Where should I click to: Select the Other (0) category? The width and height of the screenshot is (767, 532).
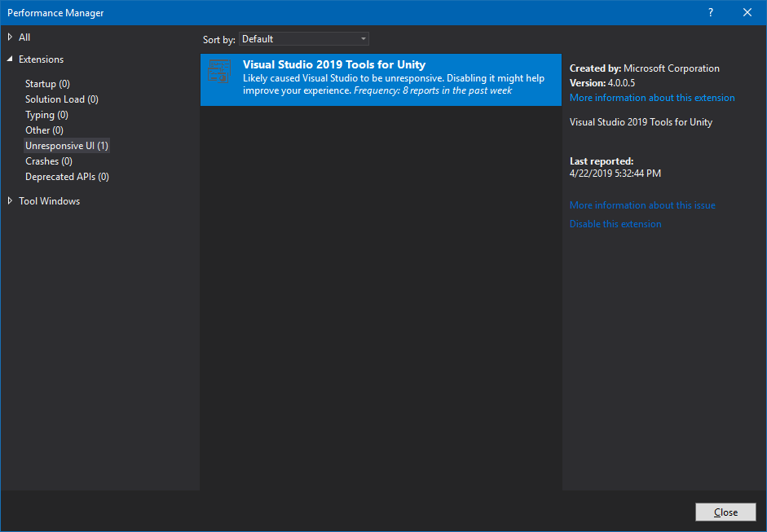44,130
